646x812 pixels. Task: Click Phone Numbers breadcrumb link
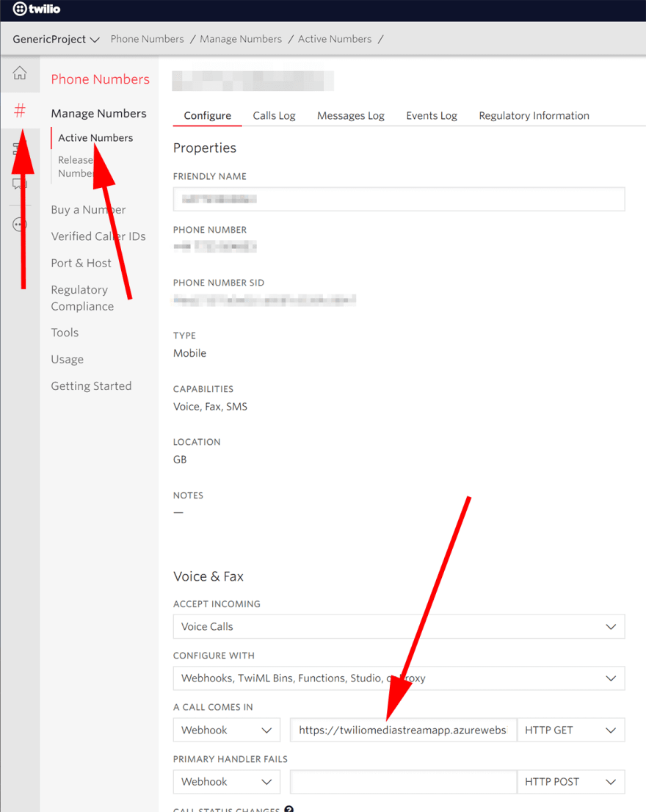point(147,39)
